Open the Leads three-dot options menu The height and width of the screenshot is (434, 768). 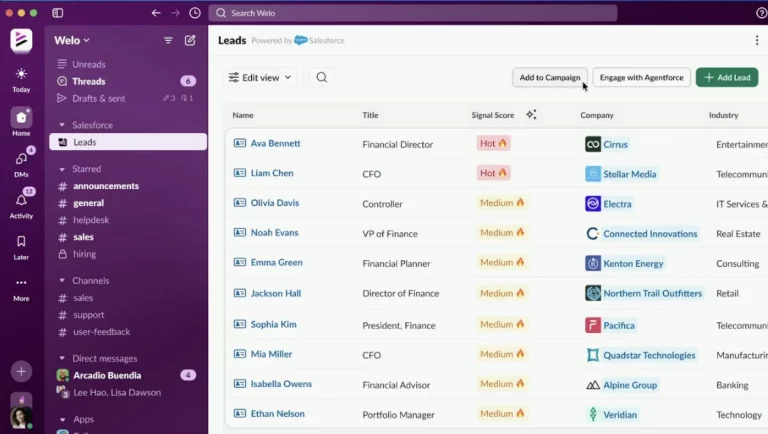(756, 40)
